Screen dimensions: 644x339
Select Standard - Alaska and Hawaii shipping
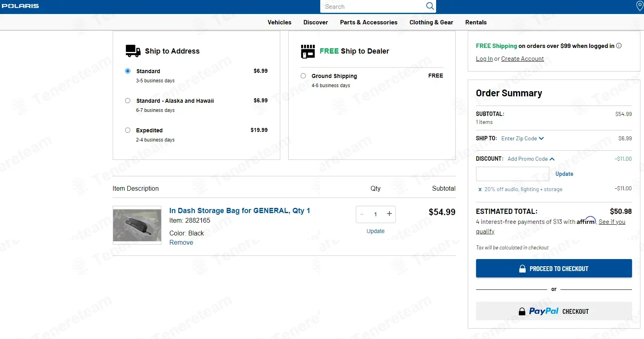tap(128, 101)
